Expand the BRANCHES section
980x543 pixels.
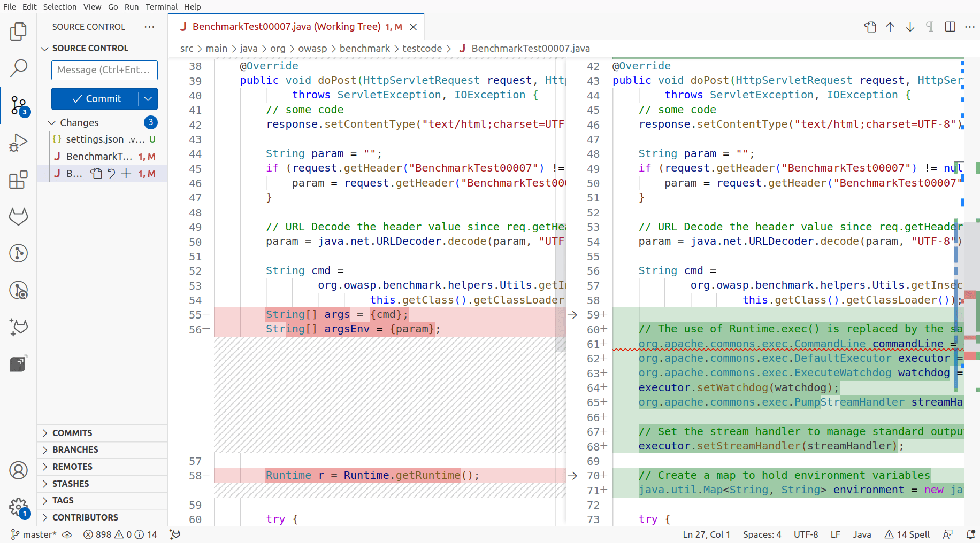pos(102,449)
